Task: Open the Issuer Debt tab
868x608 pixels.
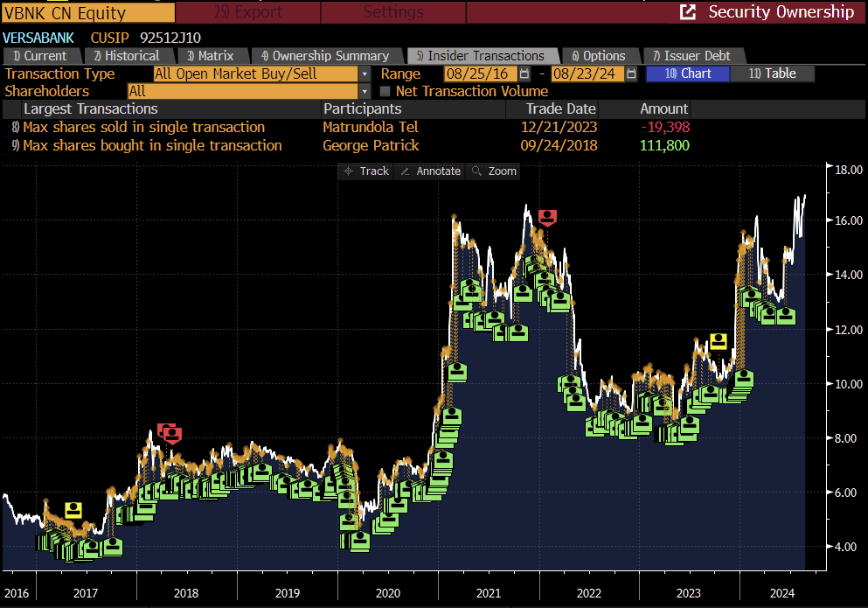Action: 694,56
